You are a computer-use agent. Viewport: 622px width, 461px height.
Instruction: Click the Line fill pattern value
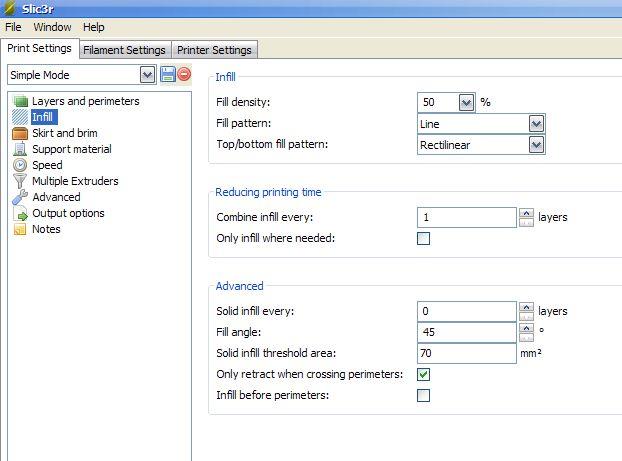[430, 124]
